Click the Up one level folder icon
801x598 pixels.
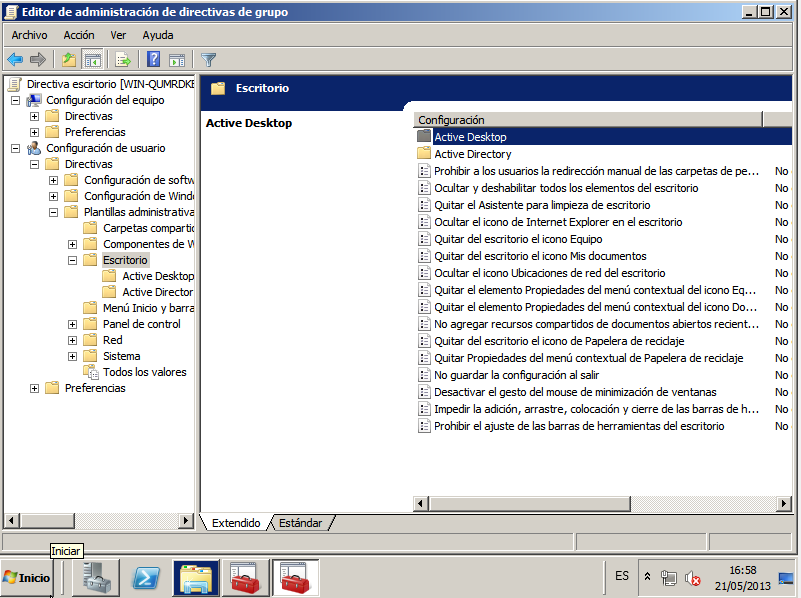(x=68, y=60)
